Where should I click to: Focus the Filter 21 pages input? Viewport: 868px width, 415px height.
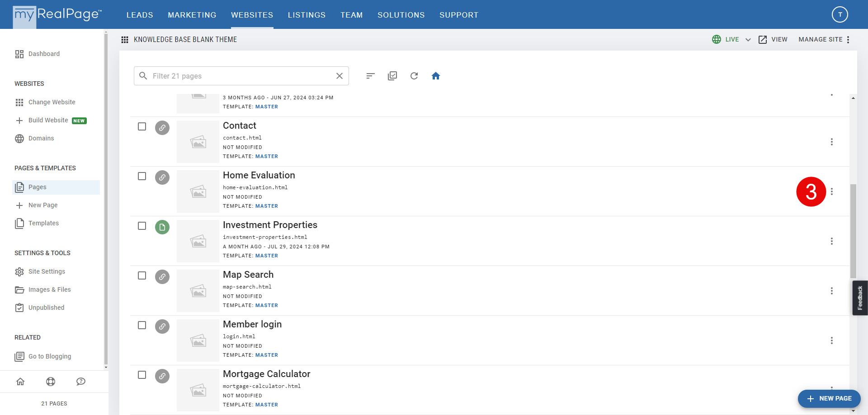(241, 76)
